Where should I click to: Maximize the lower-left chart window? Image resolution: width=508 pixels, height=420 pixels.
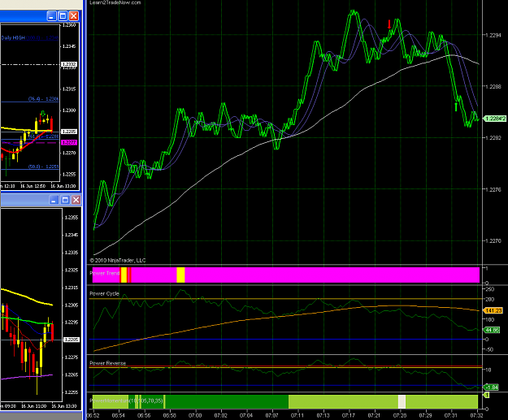[x=65, y=200]
